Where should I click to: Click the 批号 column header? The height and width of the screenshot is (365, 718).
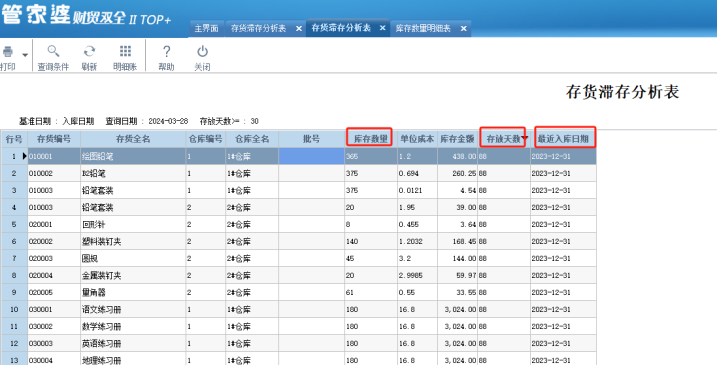tap(311, 139)
